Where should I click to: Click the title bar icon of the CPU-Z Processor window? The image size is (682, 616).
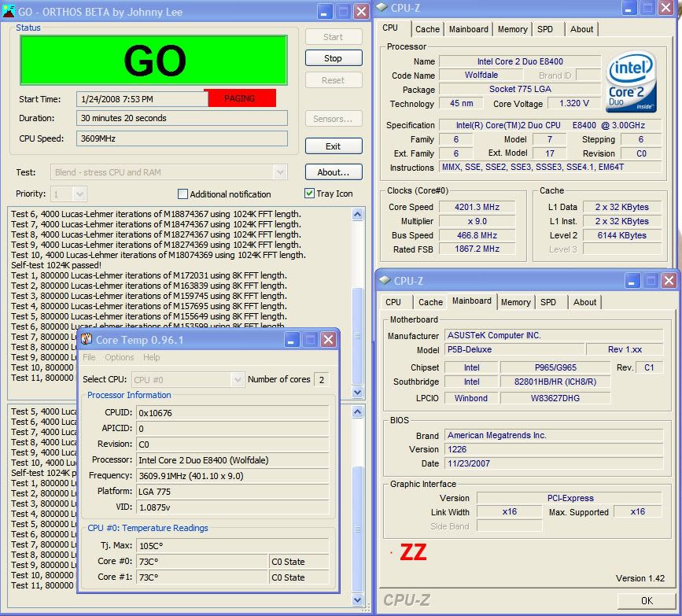coord(382,7)
